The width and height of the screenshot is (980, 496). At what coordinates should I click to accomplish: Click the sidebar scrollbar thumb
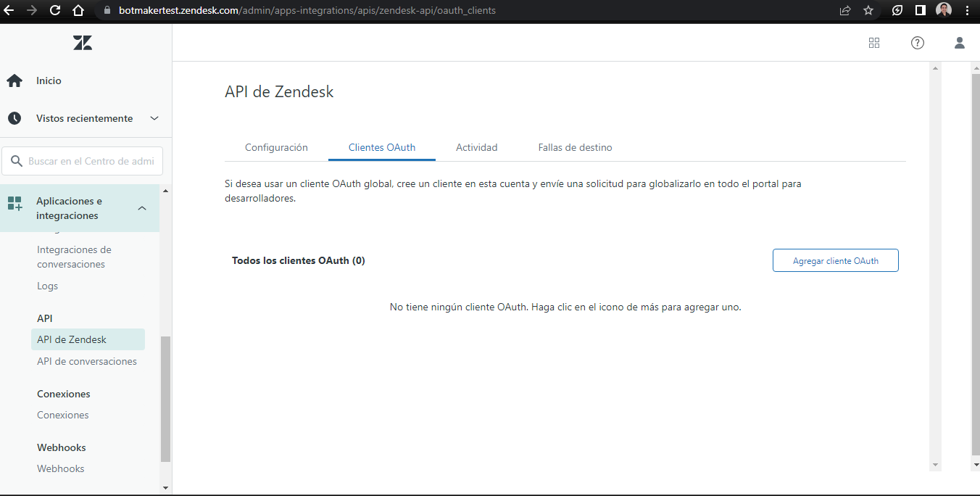[165, 399]
